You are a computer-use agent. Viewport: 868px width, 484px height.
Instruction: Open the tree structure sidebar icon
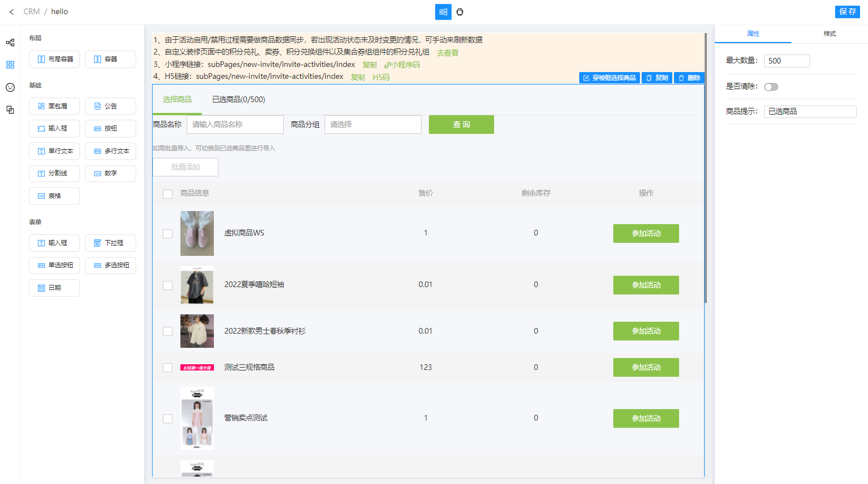10,43
